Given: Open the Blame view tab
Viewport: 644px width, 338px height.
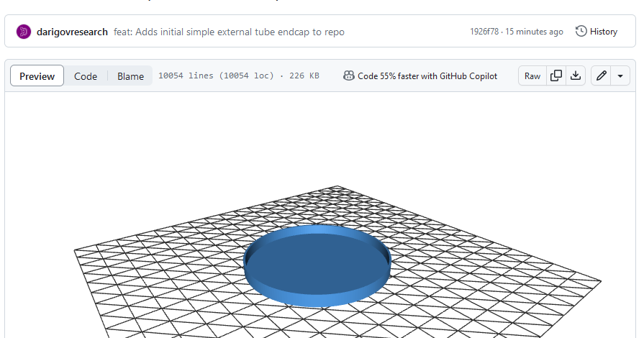Looking at the screenshot, I should point(130,76).
